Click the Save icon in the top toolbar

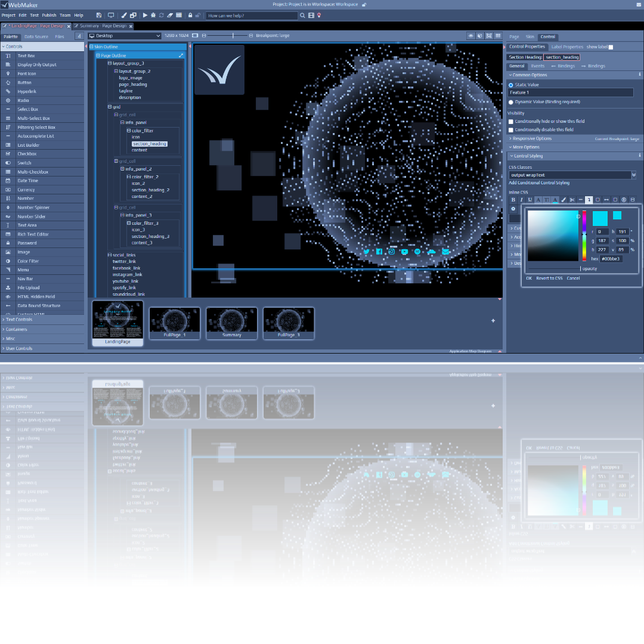coord(98,15)
